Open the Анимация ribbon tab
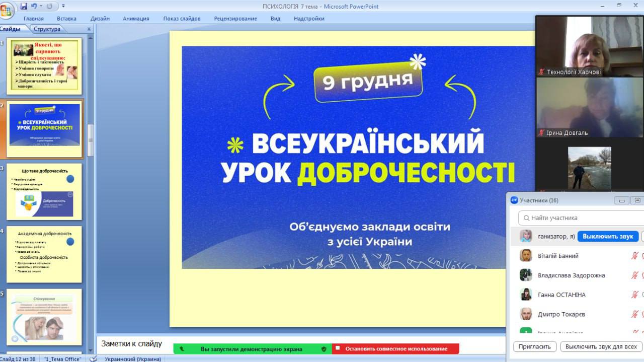The width and height of the screenshot is (644, 362). (x=136, y=19)
